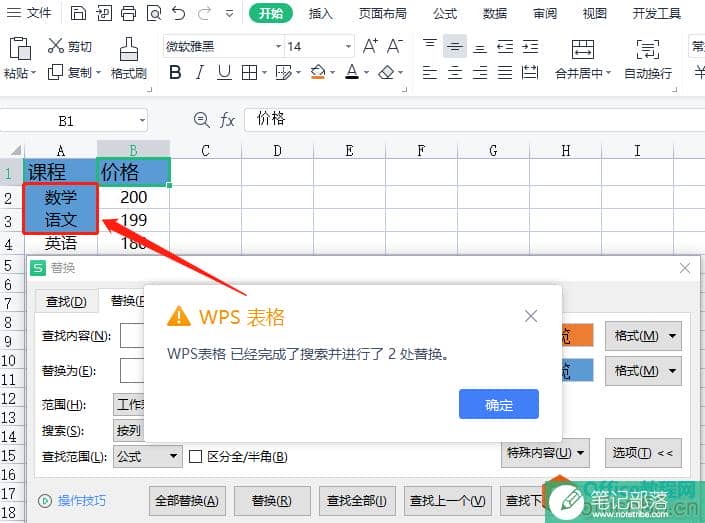Toggle Italic formatting
Screen dimensions: 705x523
tap(200, 72)
